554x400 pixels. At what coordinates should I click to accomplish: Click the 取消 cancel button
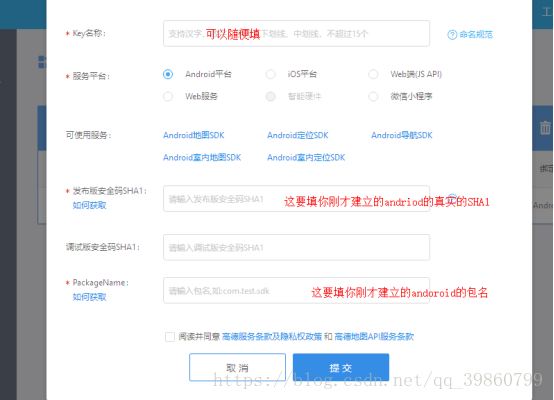(x=237, y=367)
